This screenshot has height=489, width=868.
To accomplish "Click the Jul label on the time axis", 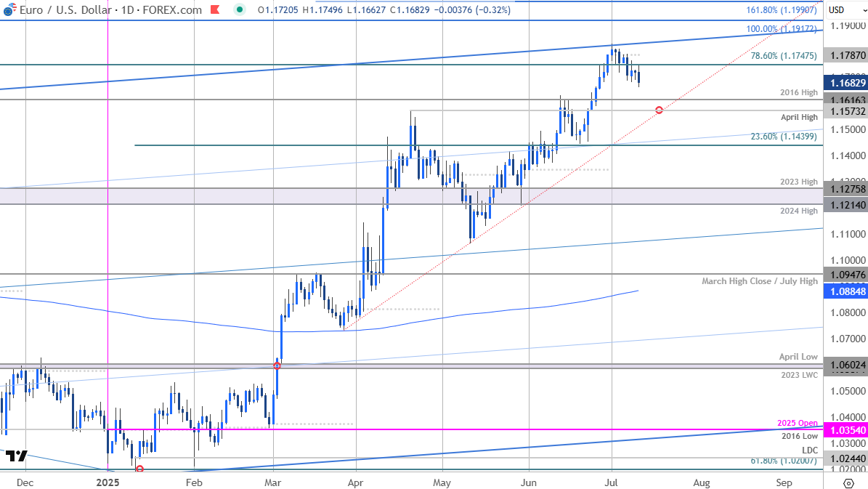I will (611, 482).
